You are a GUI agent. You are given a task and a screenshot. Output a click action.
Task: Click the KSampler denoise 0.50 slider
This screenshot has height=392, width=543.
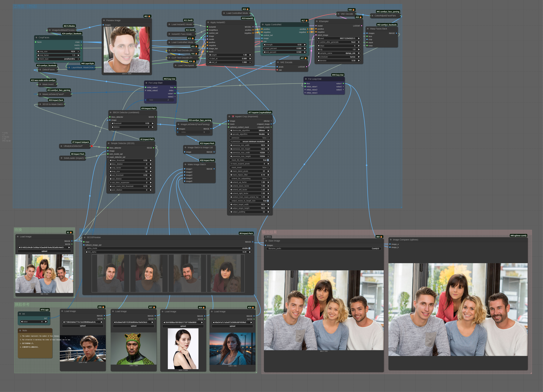pyautogui.click(x=338, y=61)
